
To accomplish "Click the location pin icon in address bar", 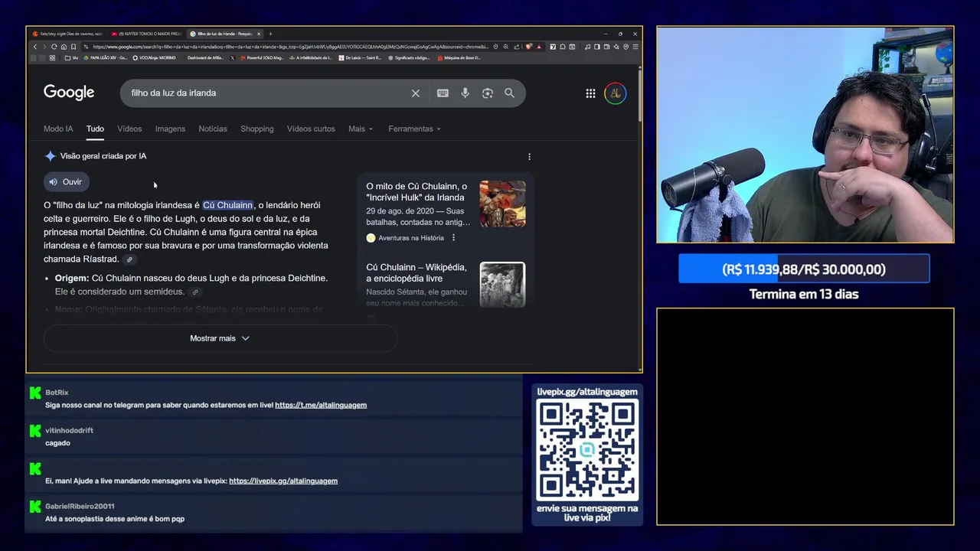I will [495, 47].
